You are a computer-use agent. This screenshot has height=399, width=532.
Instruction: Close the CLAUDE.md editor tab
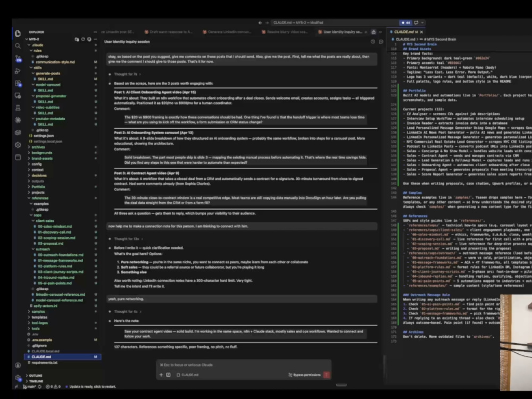pos(422,32)
